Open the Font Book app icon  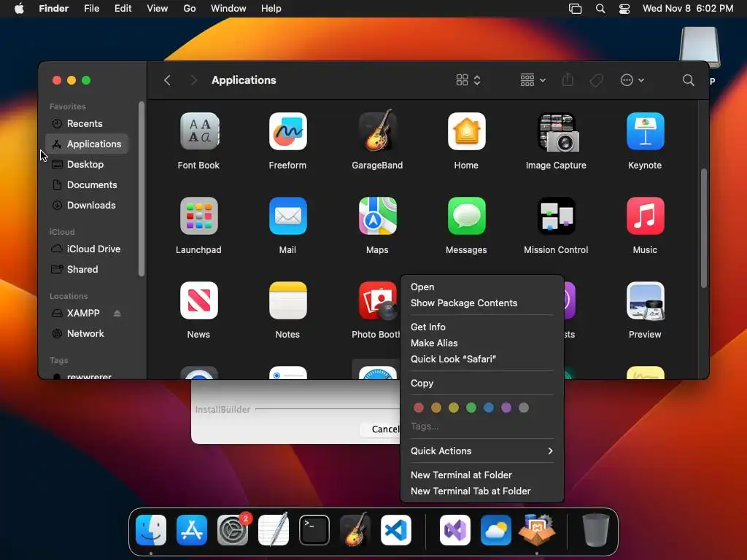coord(199,131)
